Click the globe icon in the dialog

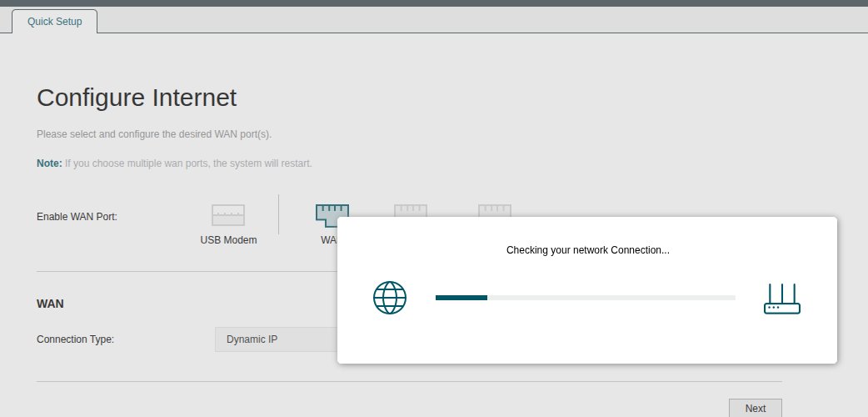[390, 298]
